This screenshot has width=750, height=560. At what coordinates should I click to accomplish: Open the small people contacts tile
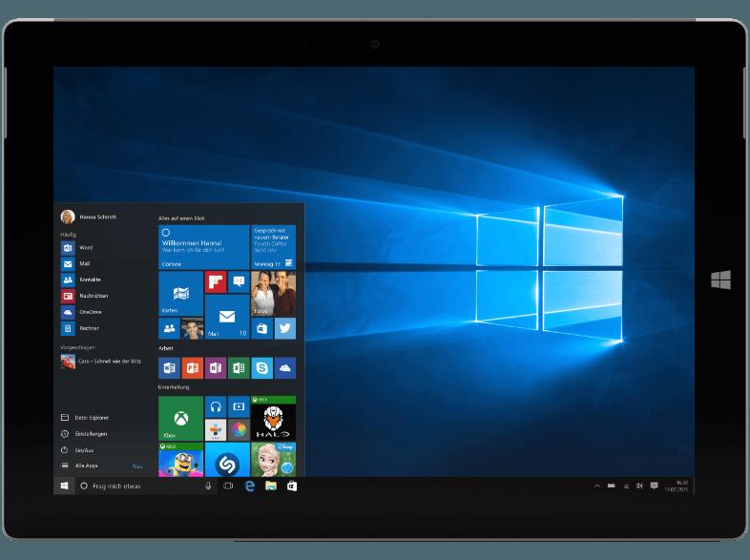[x=169, y=328]
